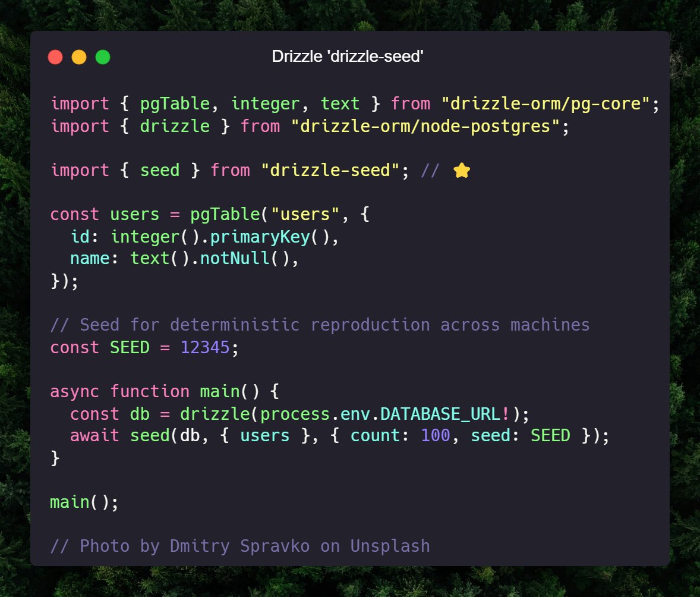Click the string "drizzle-orm/pg-core"
This screenshot has width=700, height=597.
click(545, 103)
